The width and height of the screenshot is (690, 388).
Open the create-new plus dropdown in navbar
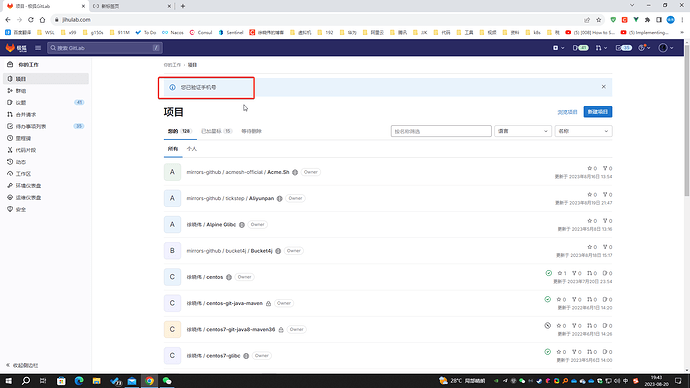pyautogui.click(x=558, y=48)
